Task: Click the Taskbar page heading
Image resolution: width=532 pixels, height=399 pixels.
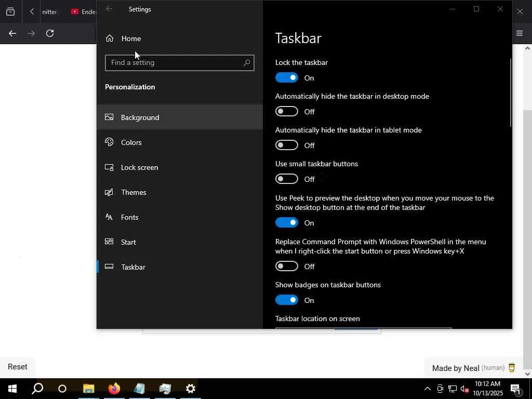Action: click(298, 38)
